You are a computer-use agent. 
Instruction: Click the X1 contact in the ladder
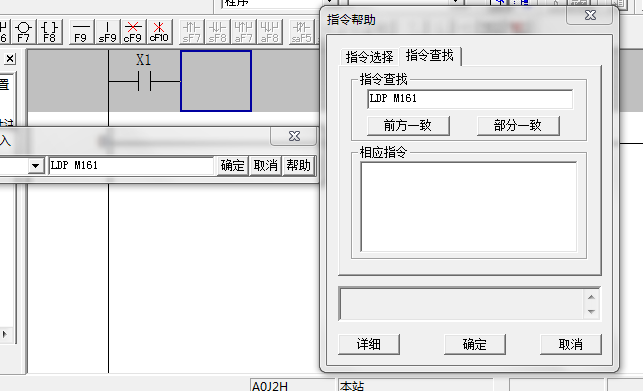pyautogui.click(x=144, y=80)
